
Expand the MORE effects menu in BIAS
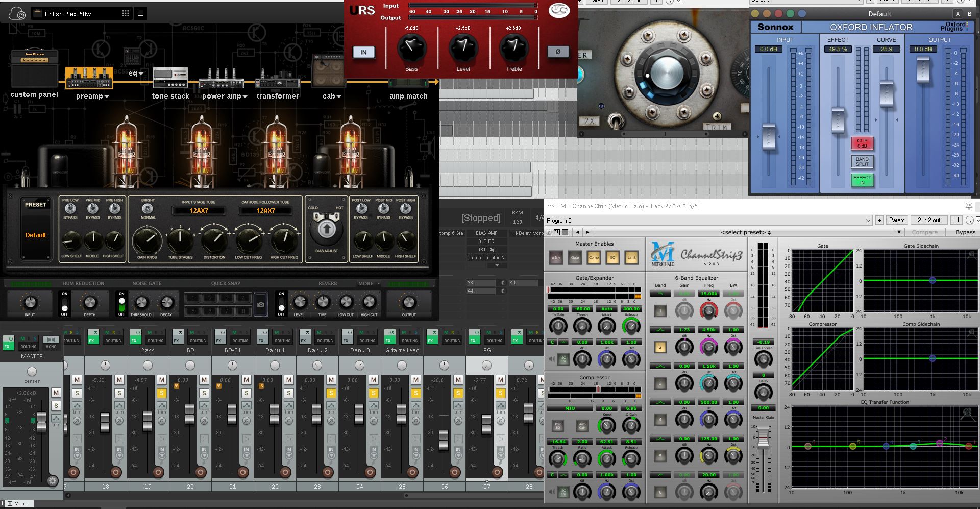(369, 283)
